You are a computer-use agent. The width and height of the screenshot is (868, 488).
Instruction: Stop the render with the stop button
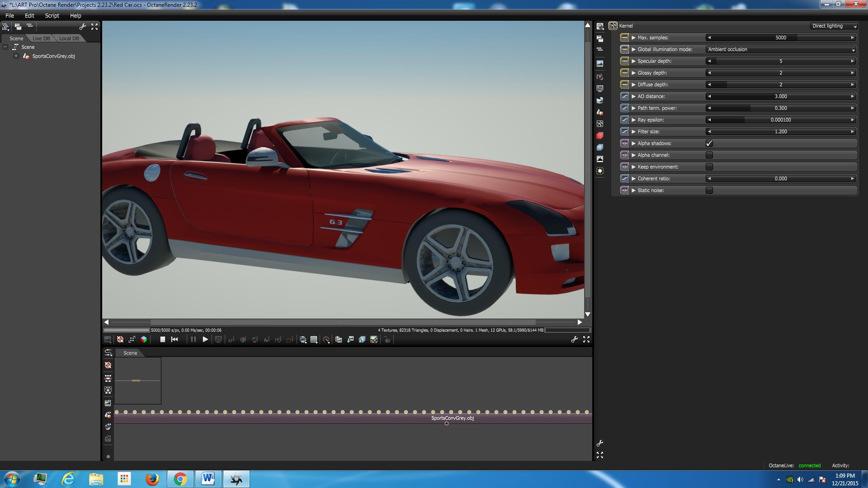click(x=163, y=339)
